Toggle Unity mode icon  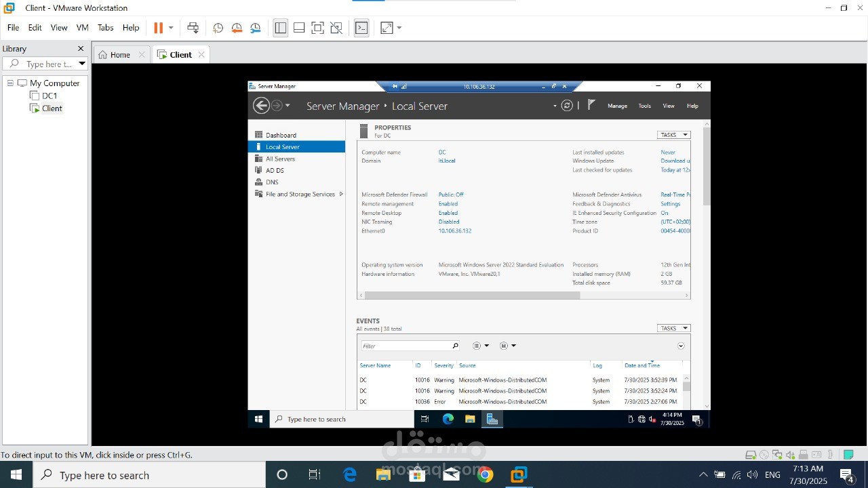(336, 28)
